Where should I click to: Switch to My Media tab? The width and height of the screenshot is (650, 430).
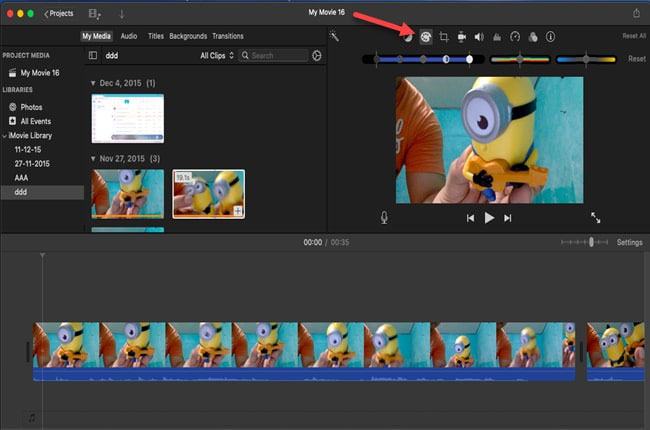point(96,36)
